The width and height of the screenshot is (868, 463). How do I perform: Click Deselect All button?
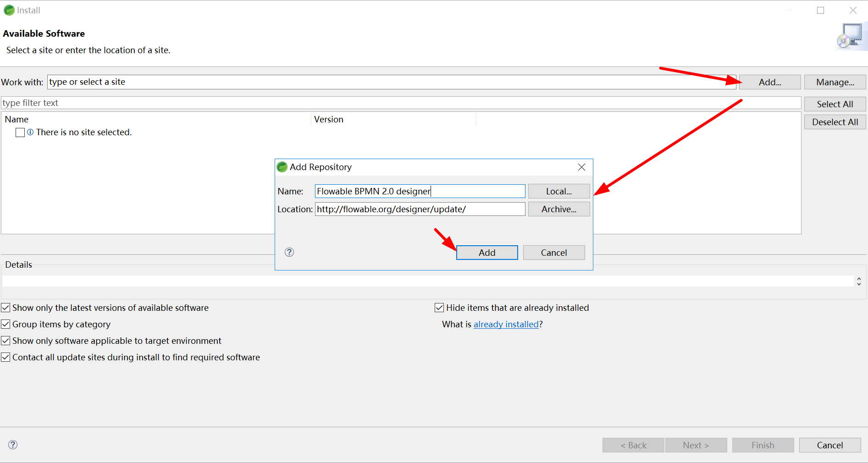pos(835,122)
